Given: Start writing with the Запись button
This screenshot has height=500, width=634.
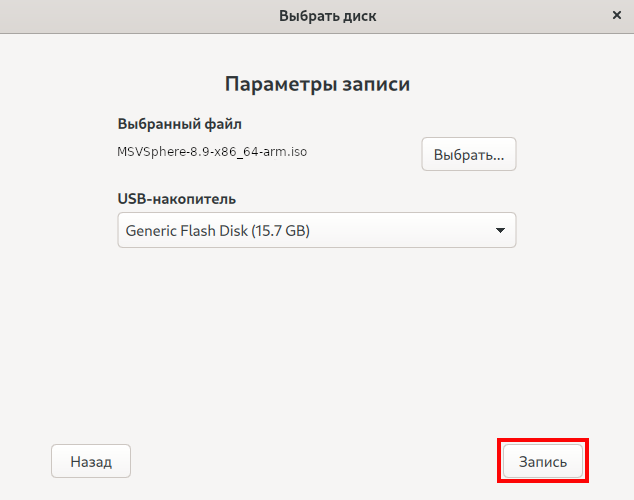Looking at the screenshot, I should pyautogui.click(x=543, y=461).
